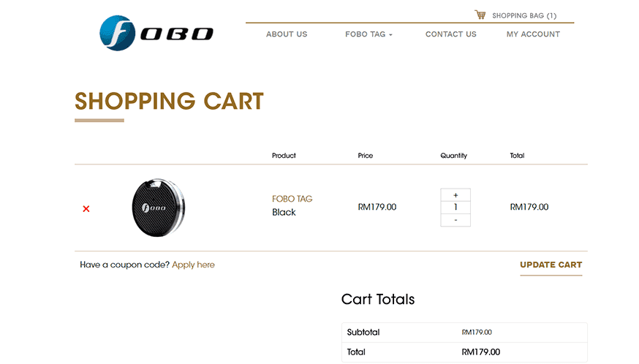Click the Cart Totals heading
The image size is (639, 364).
click(x=378, y=299)
